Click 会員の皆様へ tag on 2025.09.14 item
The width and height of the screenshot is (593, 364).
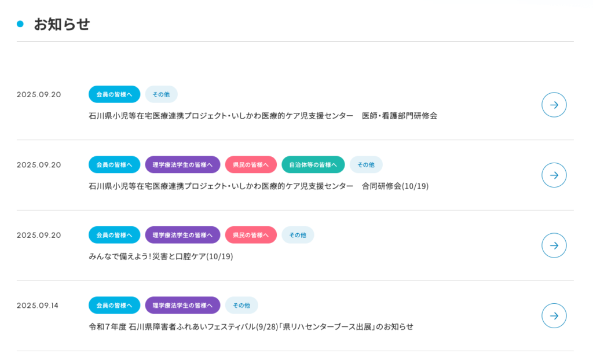pos(114,306)
